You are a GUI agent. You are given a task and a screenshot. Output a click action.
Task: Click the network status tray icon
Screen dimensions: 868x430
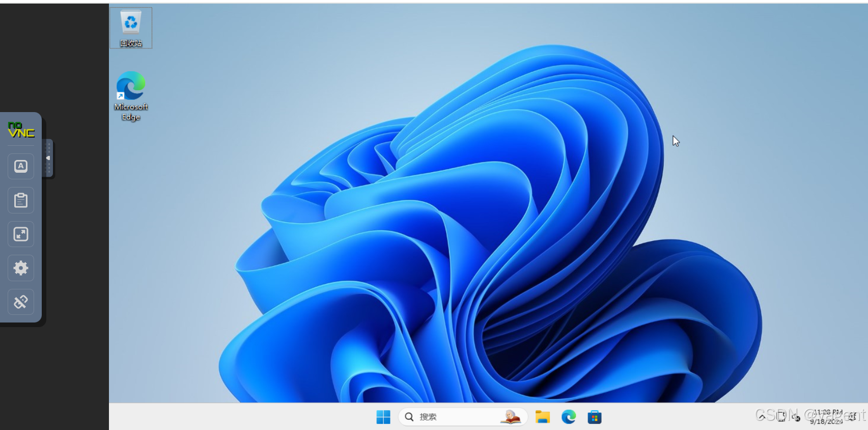point(782,417)
